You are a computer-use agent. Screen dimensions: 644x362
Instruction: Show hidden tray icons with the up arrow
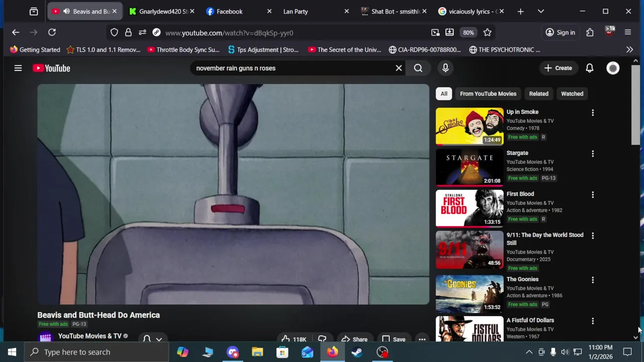(529, 352)
